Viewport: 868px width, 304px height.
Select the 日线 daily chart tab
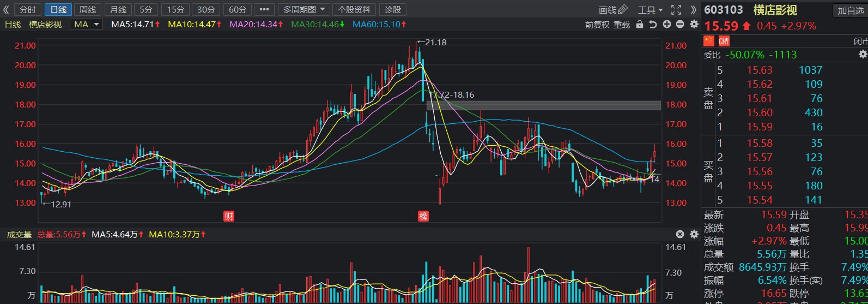58,10
